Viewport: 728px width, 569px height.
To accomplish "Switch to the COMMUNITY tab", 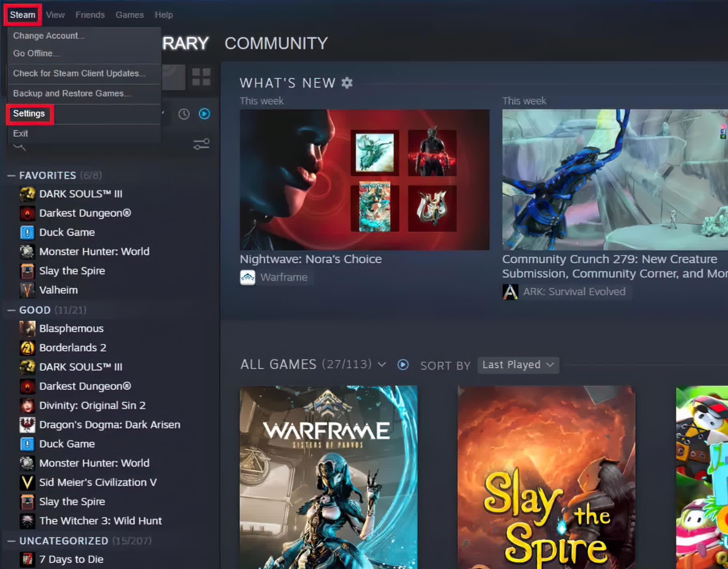I will (276, 43).
